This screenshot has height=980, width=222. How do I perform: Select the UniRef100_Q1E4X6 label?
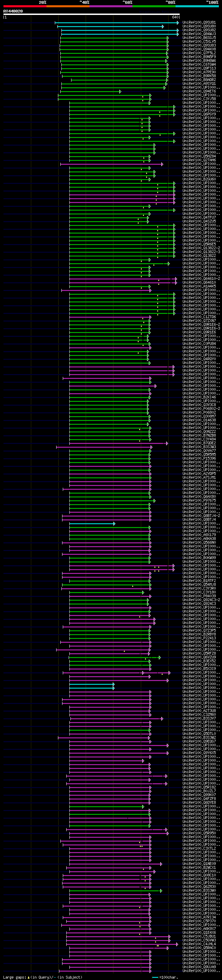[199, 932]
